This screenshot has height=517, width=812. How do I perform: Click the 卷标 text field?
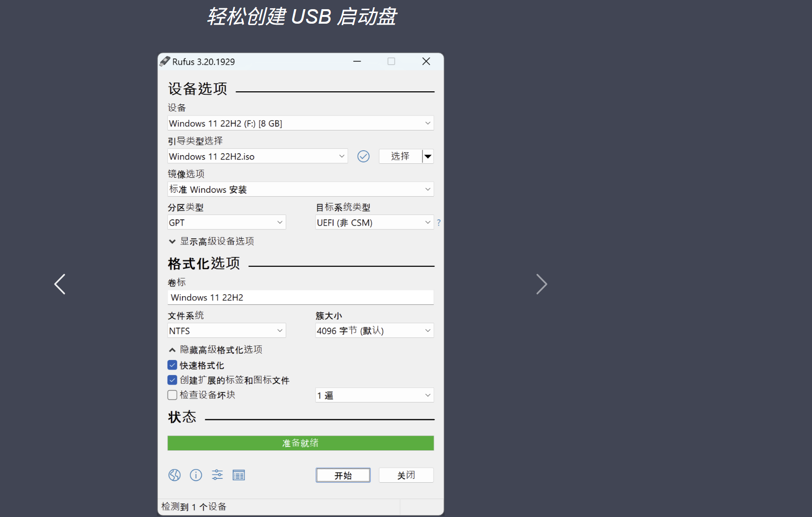pyautogui.click(x=300, y=297)
